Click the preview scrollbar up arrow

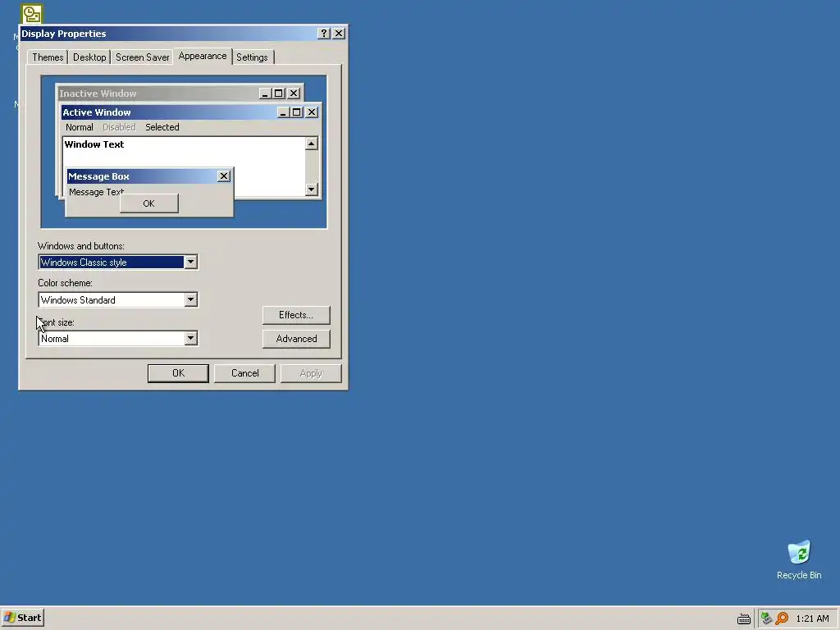[x=311, y=144]
